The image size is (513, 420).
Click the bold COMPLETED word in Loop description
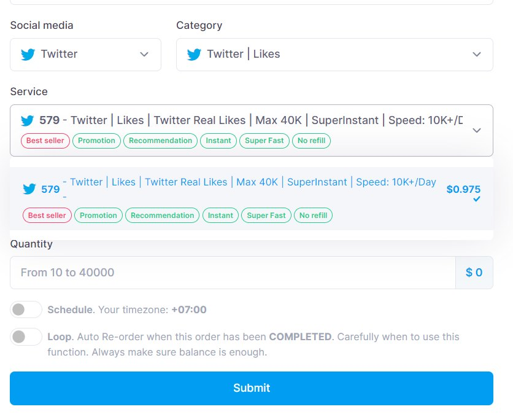click(300, 337)
